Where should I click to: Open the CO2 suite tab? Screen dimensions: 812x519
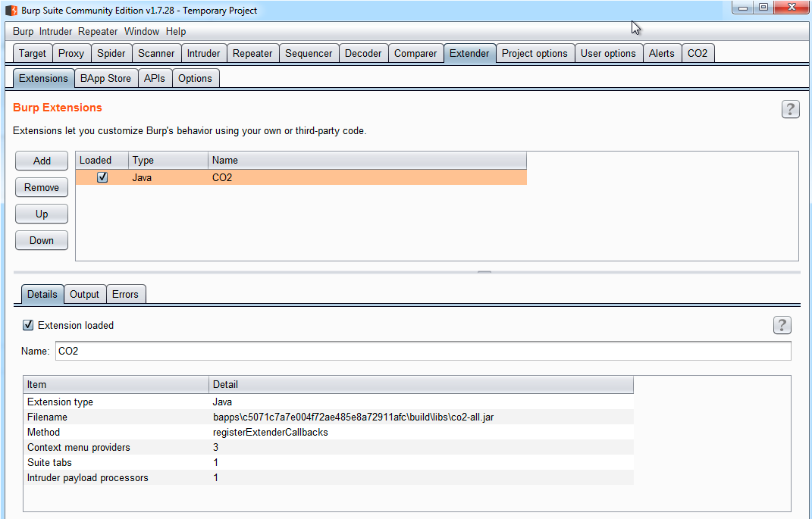pos(698,53)
